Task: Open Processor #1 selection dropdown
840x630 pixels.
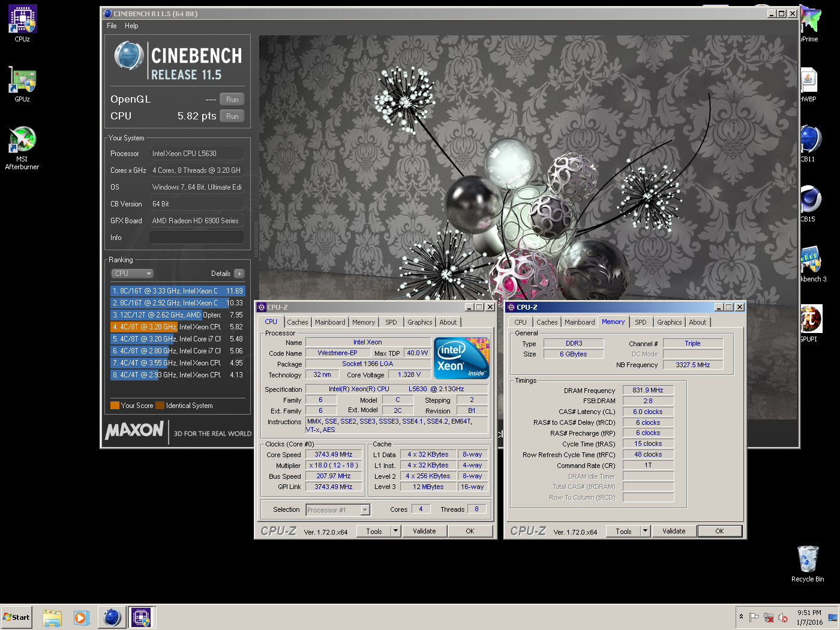Action: [x=338, y=510]
